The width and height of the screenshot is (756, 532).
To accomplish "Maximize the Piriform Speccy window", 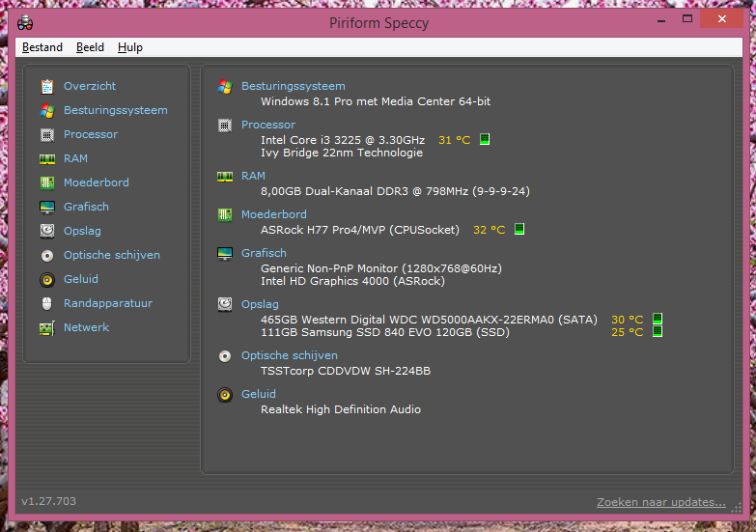I will (x=687, y=18).
